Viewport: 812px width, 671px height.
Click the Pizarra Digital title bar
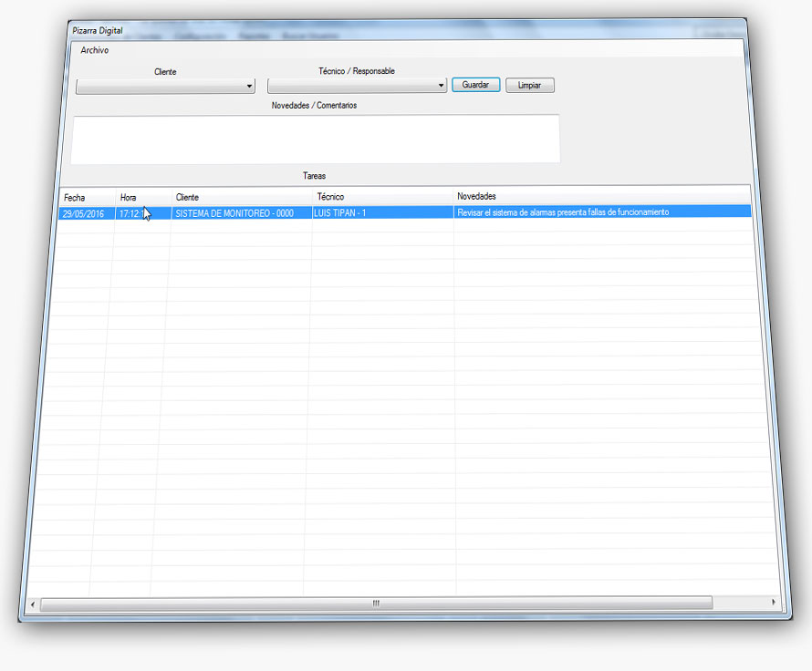click(x=365, y=31)
